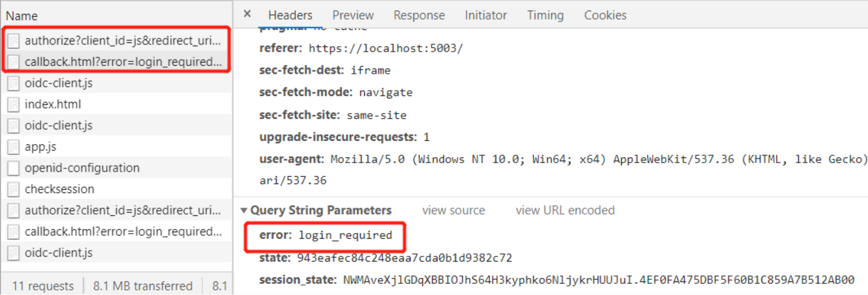
Task: Click the file icon beside app.js
Action: 13,147
